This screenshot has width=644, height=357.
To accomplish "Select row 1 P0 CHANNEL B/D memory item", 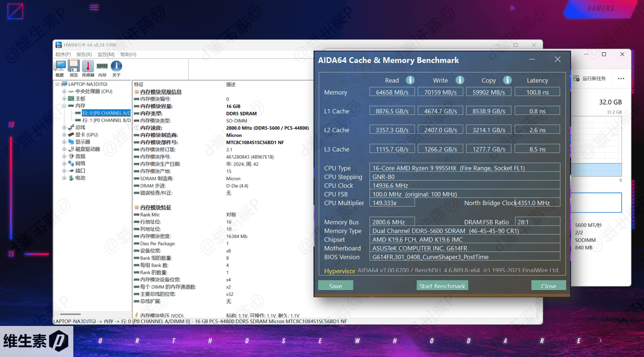I will pyautogui.click(x=106, y=120).
